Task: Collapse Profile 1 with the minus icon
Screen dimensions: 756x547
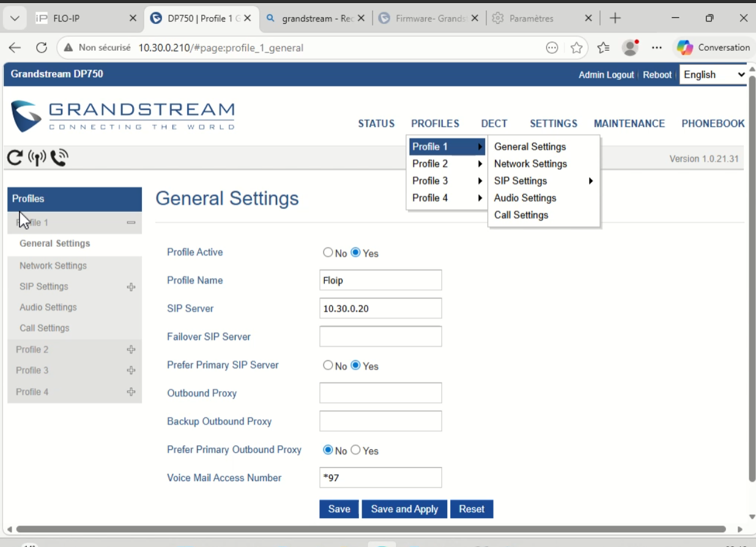Action: pyautogui.click(x=131, y=223)
